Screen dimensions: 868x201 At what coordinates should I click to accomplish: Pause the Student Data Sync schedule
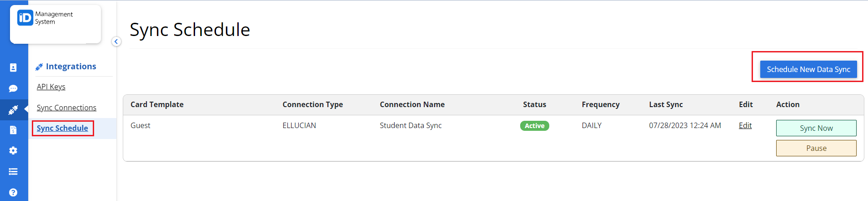(816, 148)
